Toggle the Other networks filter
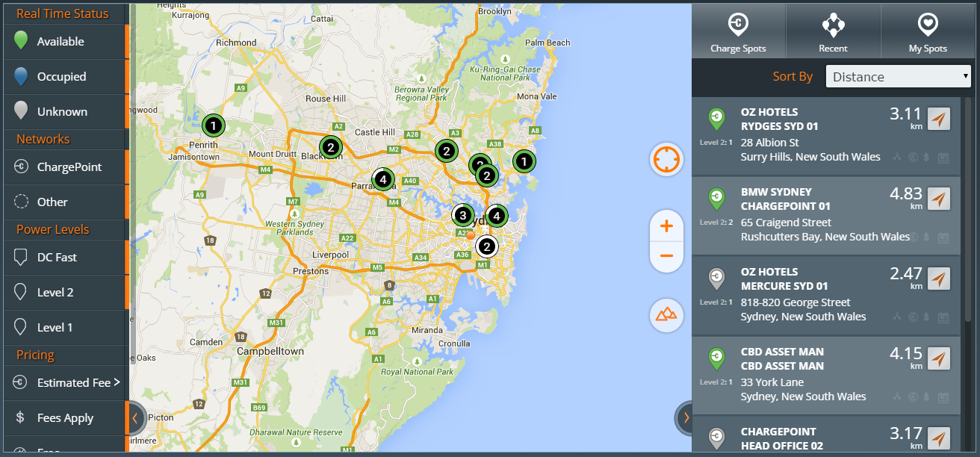This screenshot has width=980, height=457. tap(66, 202)
